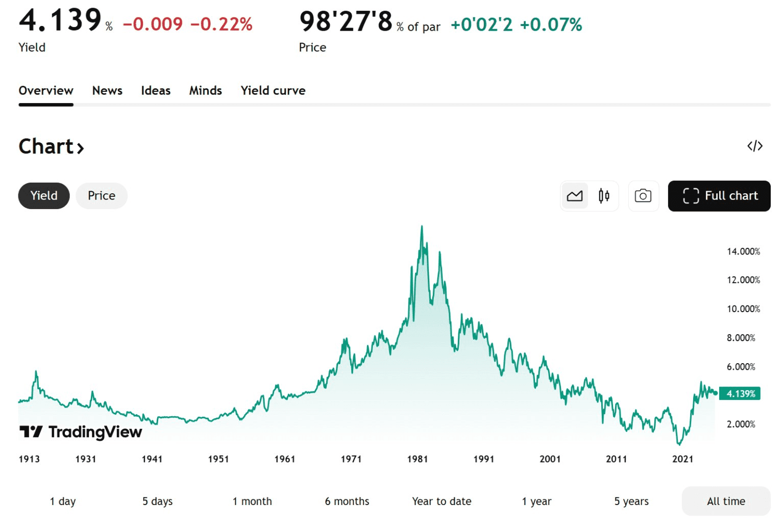Open the Yield curve tab

[x=273, y=91]
